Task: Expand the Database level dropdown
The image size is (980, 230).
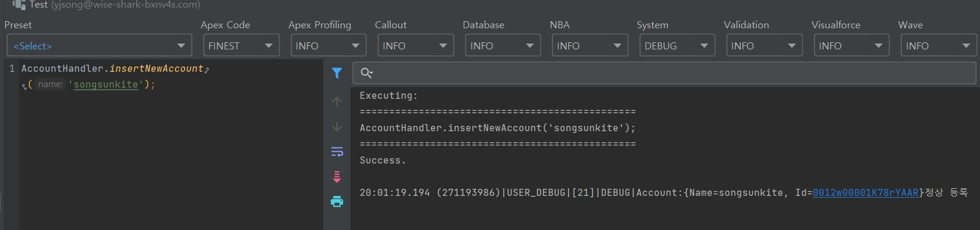Action: 503,45
